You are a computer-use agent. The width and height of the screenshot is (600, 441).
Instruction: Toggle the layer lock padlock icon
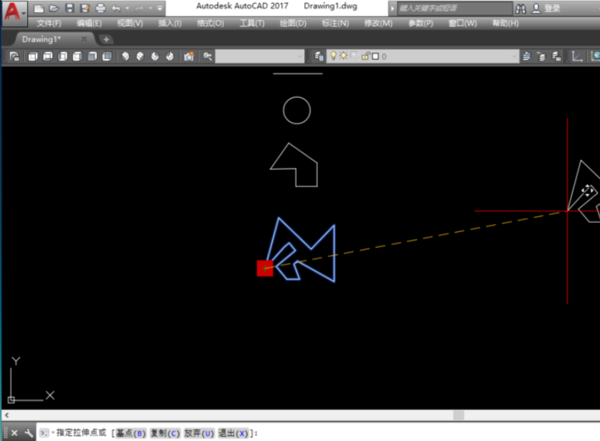pos(365,57)
